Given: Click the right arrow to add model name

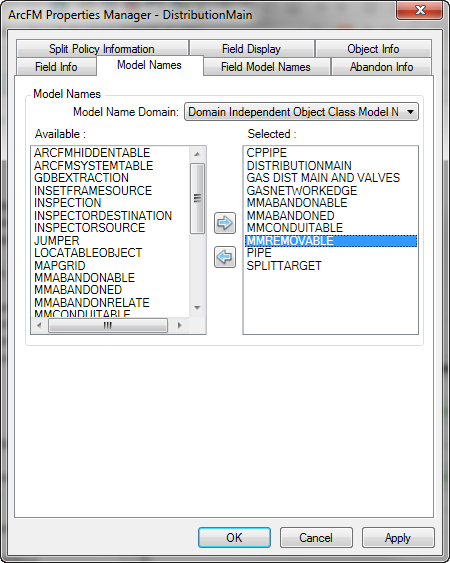Looking at the screenshot, I should point(225,223).
